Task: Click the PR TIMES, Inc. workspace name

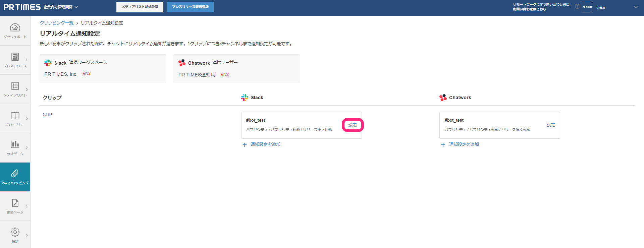Action: [61, 74]
